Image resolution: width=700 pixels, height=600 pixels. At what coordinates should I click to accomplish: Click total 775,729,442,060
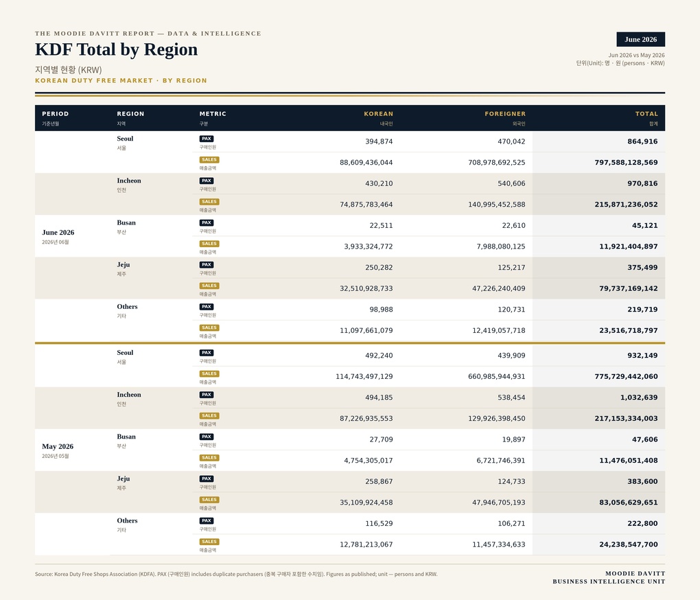pyautogui.click(x=626, y=376)
